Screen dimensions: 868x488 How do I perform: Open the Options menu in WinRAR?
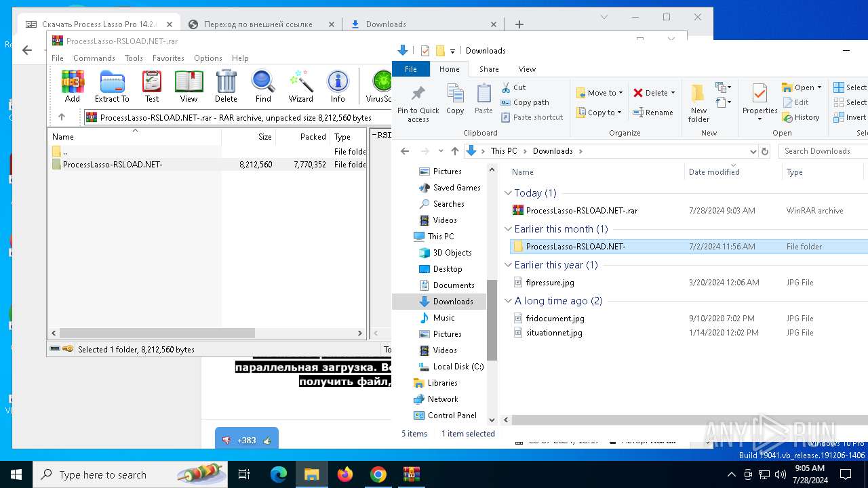pyautogui.click(x=208, y=58)
